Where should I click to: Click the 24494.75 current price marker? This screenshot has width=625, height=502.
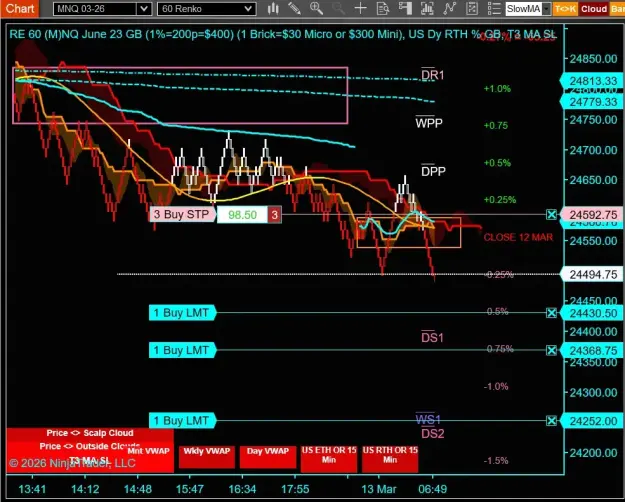[592, 275]
